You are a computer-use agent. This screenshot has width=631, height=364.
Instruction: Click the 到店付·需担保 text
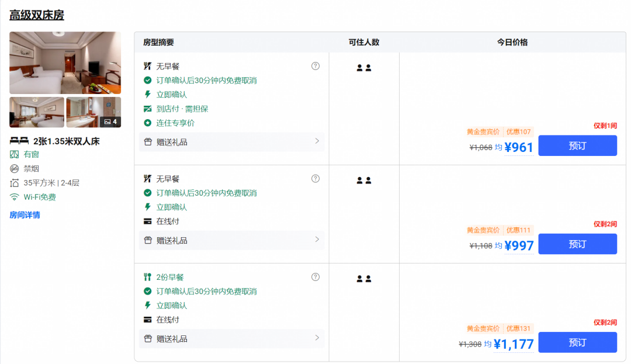click(x=182, y=109)
